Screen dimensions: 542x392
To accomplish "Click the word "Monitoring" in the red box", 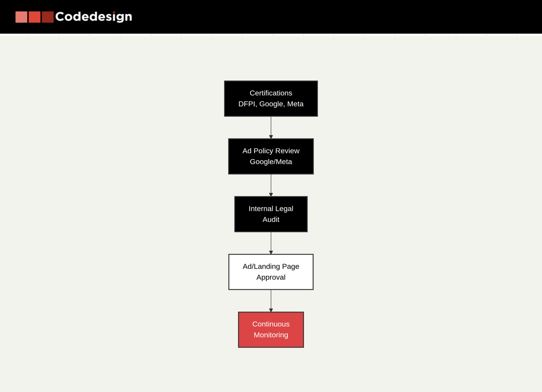I will coord(271,335).
